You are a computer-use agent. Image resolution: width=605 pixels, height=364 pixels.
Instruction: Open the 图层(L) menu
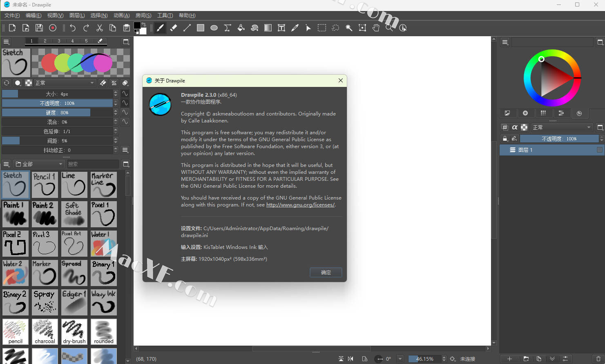coord(77,16)
